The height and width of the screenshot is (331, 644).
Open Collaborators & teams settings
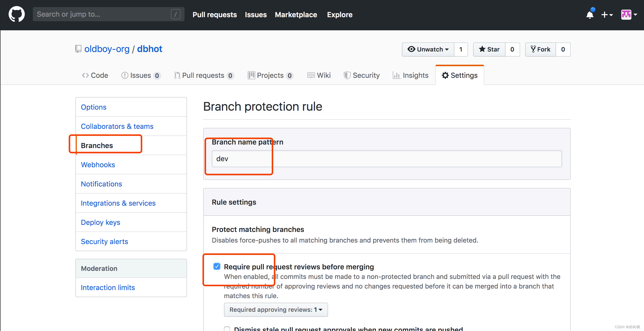pyautogui.click(x=131, y=126)
